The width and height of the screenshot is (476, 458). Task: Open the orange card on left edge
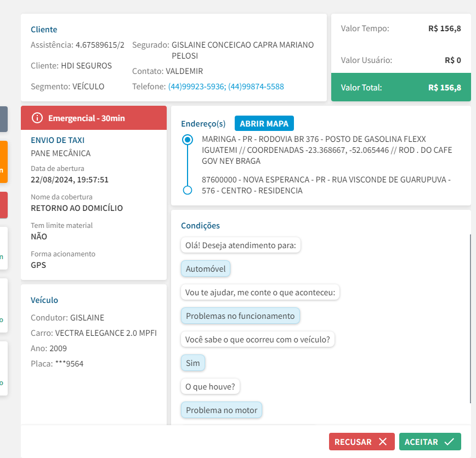coord(3,162)
